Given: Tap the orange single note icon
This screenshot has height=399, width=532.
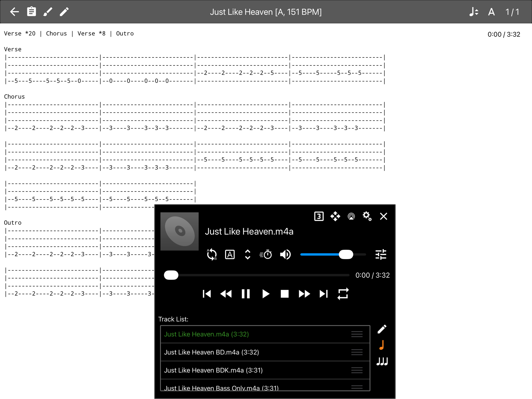Looking at the screenshot, I should pos(382,345).
